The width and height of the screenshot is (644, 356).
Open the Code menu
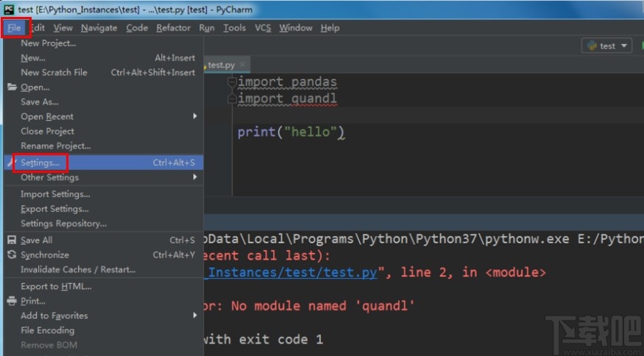tap(137, 28)
